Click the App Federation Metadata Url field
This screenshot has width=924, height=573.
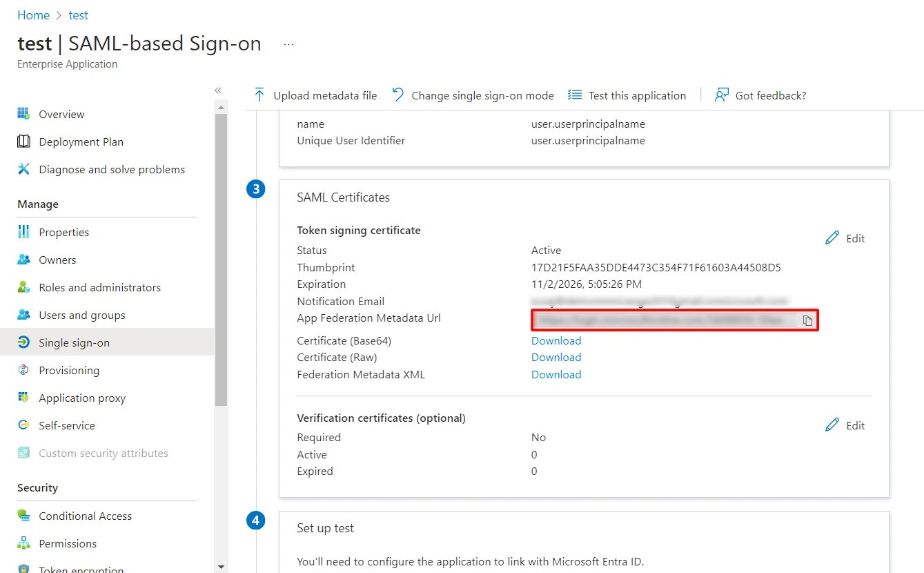tap(675, 320)
